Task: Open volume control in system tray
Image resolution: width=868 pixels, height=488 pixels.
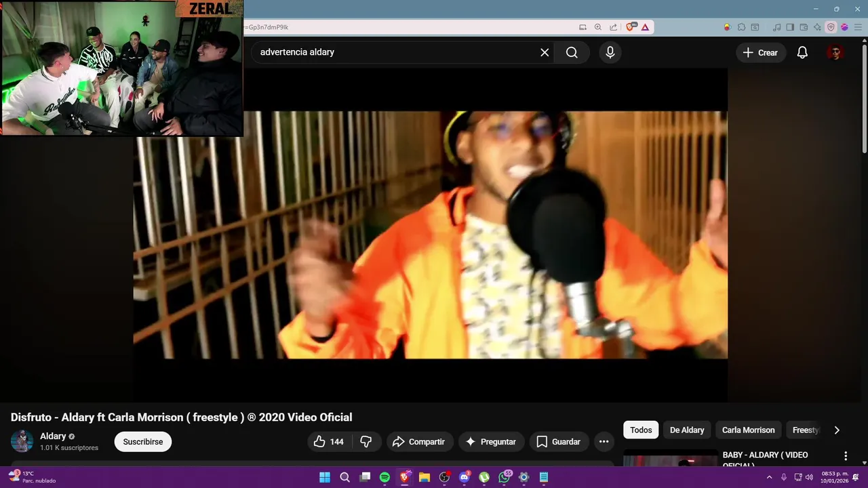Action: pos(809,477)
